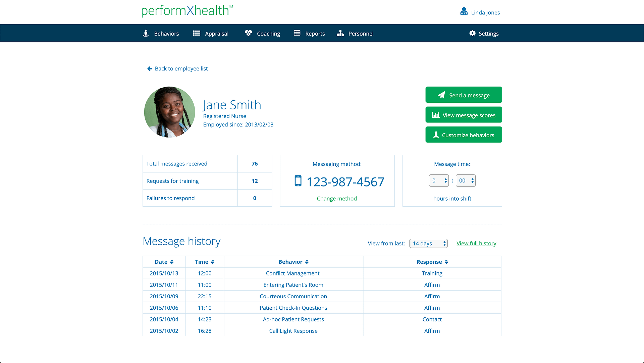The height and width of the screenshot is (363, 644).
Task: Click the time 14:23 cell
Action: coord(205,319)
